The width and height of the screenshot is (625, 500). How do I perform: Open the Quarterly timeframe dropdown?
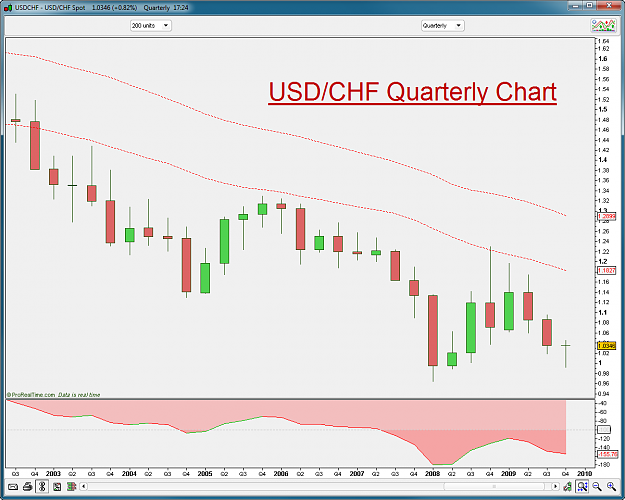(x=442, y=26)
